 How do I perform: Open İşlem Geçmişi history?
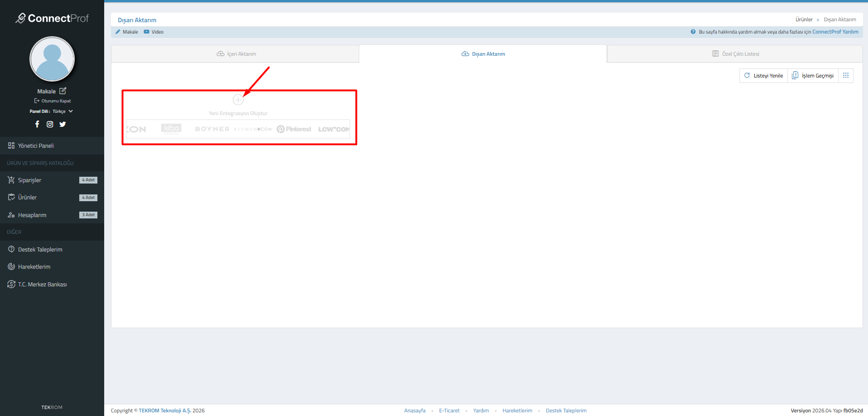813,76
